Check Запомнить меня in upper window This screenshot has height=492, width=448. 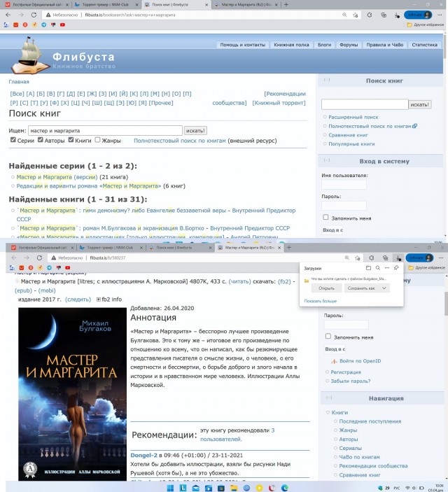click(x=326, y=217)
